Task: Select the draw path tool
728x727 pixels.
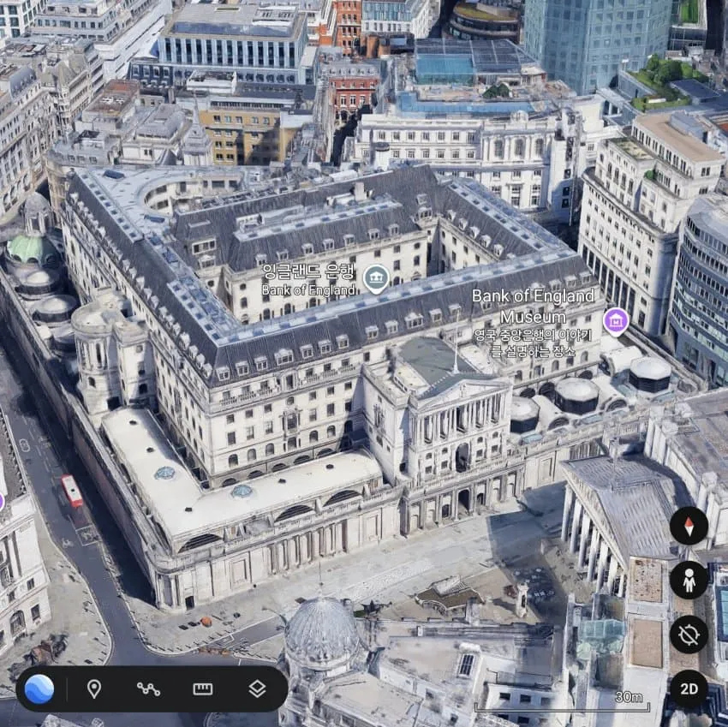Action: [148, 689]
